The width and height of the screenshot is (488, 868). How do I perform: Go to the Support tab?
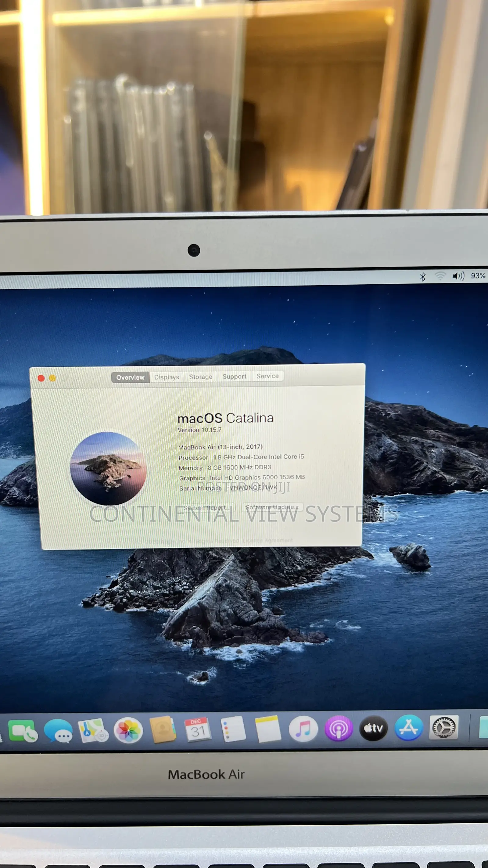pos(235,376)
